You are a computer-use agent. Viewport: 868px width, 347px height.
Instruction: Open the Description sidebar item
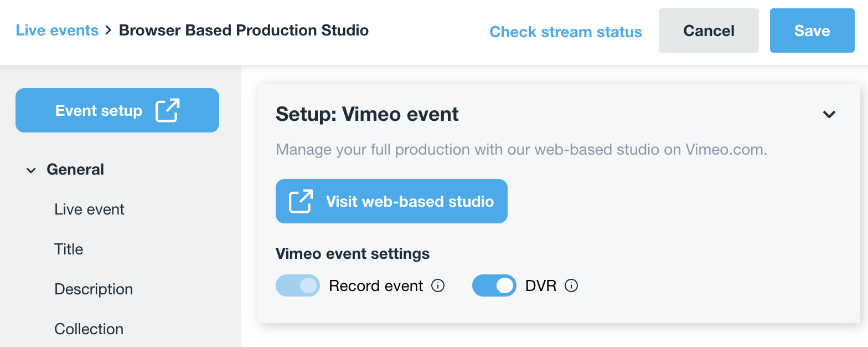coord(94,289)
